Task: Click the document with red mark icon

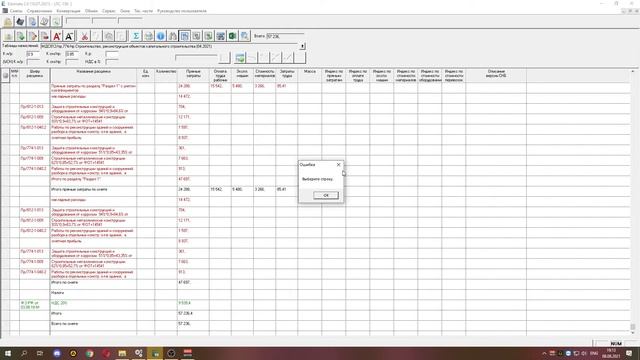Action: pyautogui.click(x=45, y=36)
